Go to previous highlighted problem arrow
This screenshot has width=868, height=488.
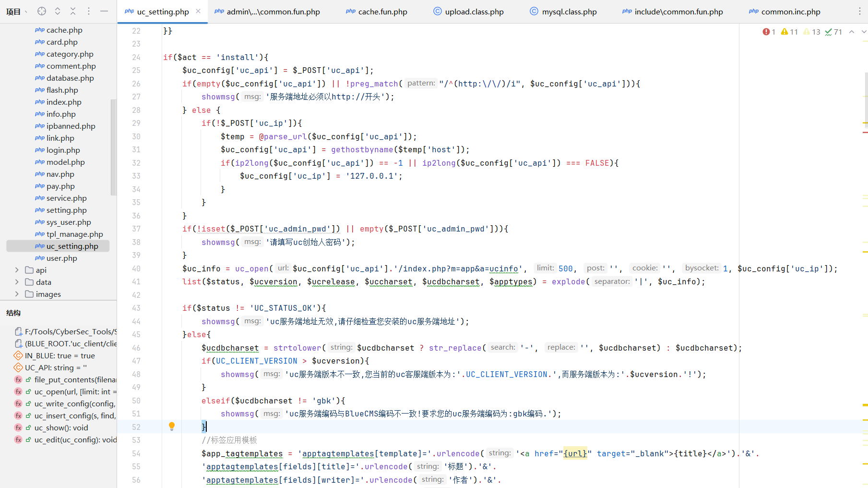(852, 32)
